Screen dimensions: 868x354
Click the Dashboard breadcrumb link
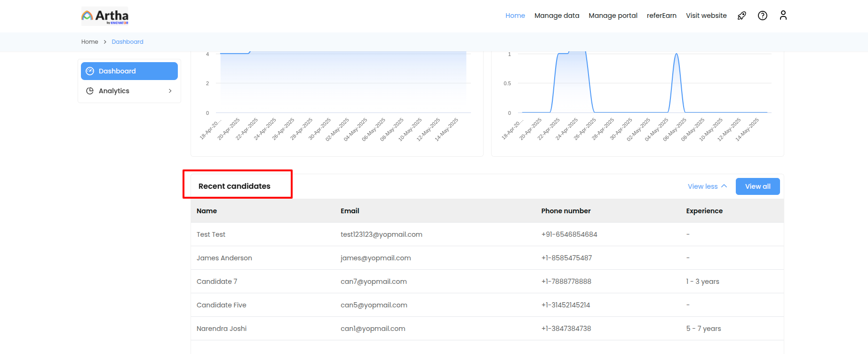pyautogui.click(x=127, y=42)
